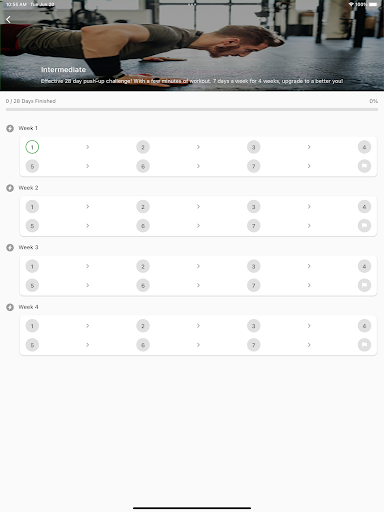384x512 pixels.
Task: Pick day 4 under Week 4
Action: pyautogui.click(x=364, y=326)
